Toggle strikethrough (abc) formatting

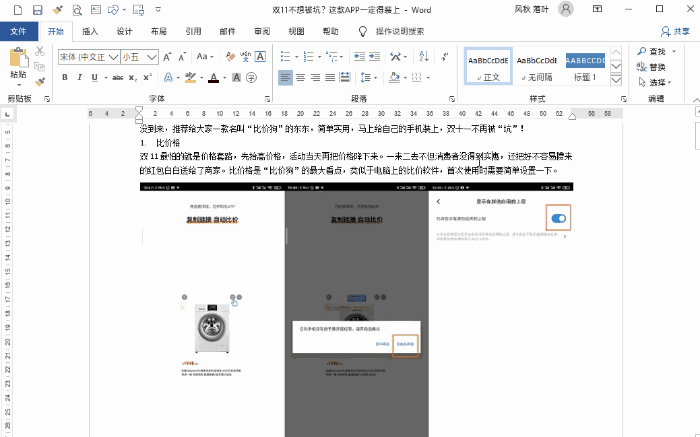[x=117, y=77]
